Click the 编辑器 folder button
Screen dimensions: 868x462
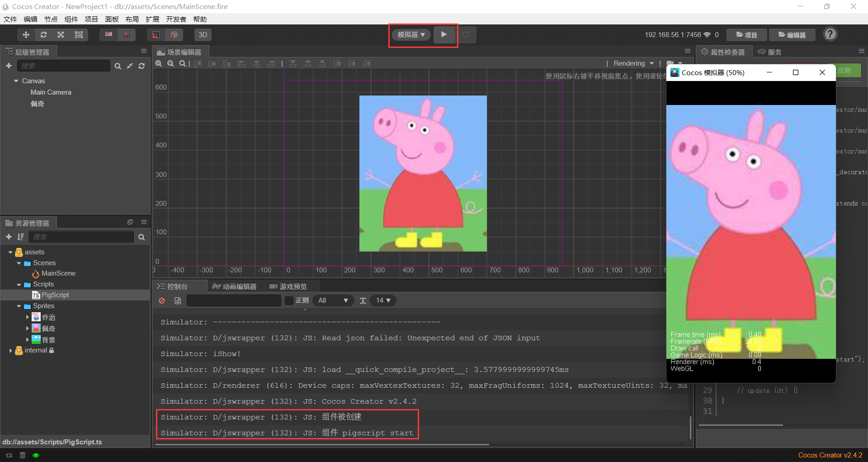[792, 35]
